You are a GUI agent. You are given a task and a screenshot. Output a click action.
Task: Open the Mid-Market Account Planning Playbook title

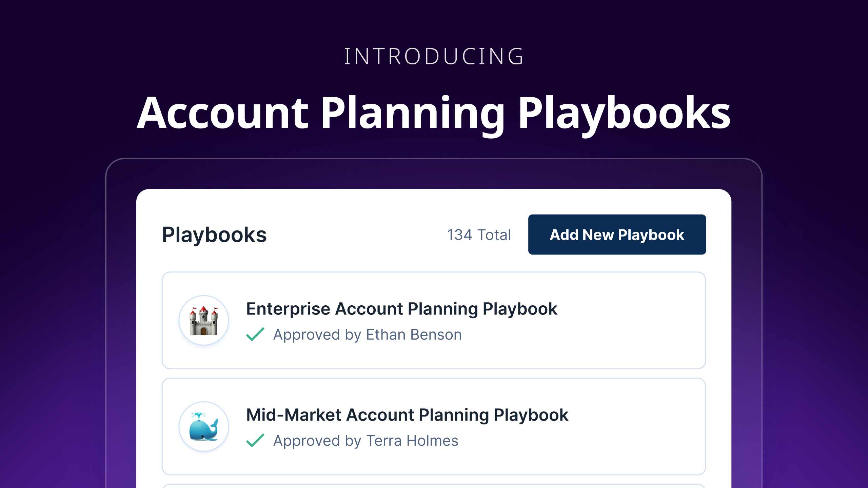point(407,415)
